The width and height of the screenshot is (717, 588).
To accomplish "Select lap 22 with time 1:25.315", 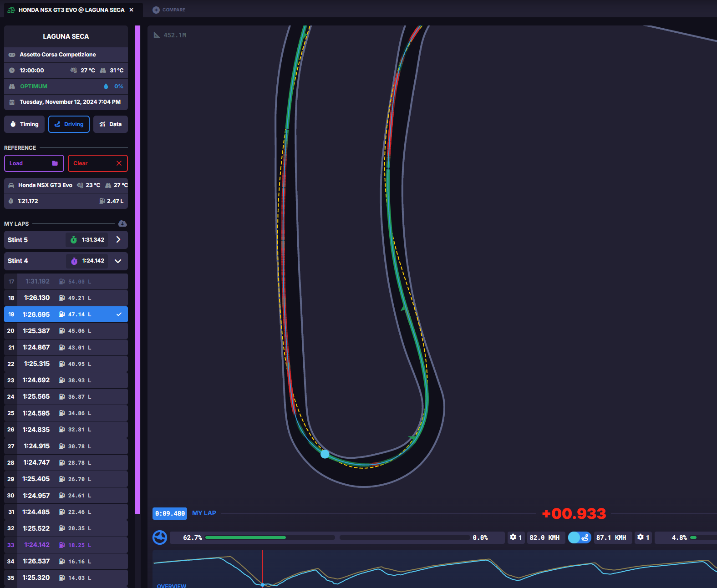I will [66, 364].
